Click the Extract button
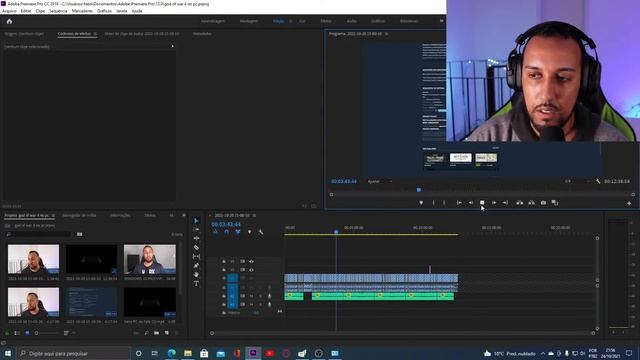The image size is (640, 360). 531,202
